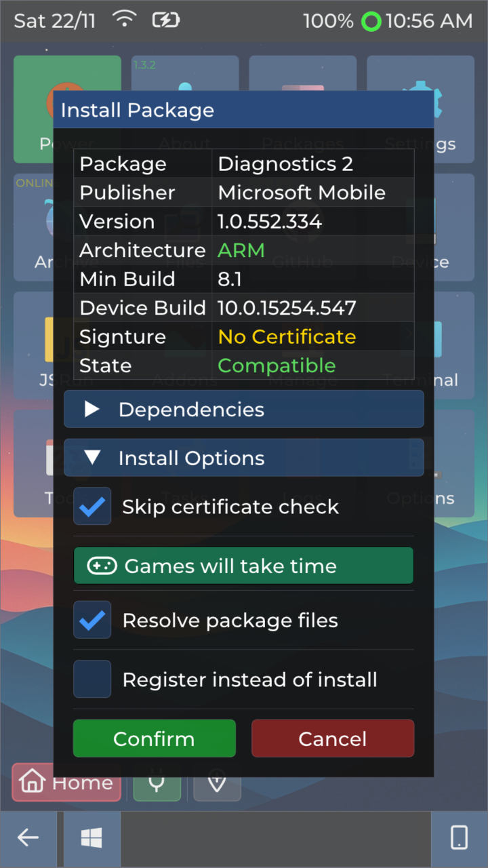Tap the Wi-Fi status icon
This screenshot has height=868, width=488.
[x=124, y=20]
